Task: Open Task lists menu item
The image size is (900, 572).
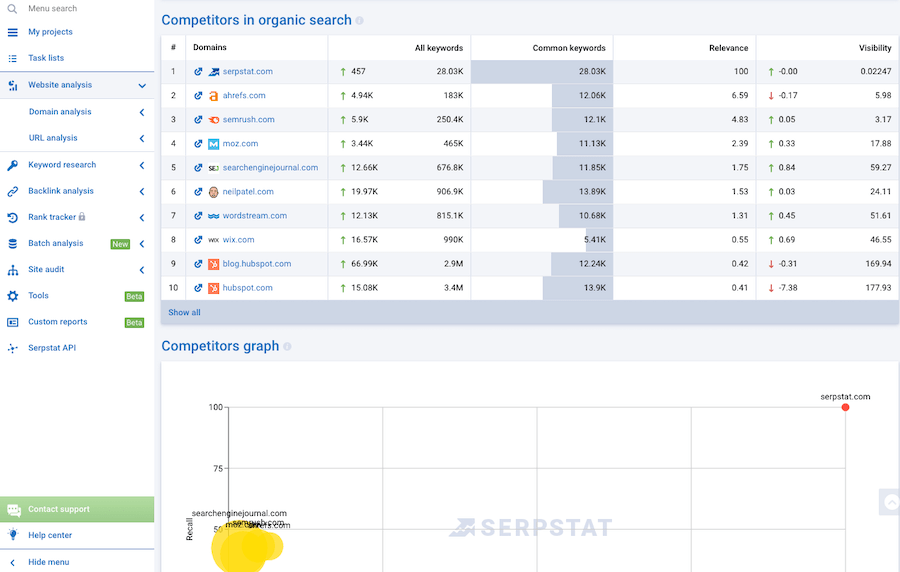Action: click(x=46, y=58)
